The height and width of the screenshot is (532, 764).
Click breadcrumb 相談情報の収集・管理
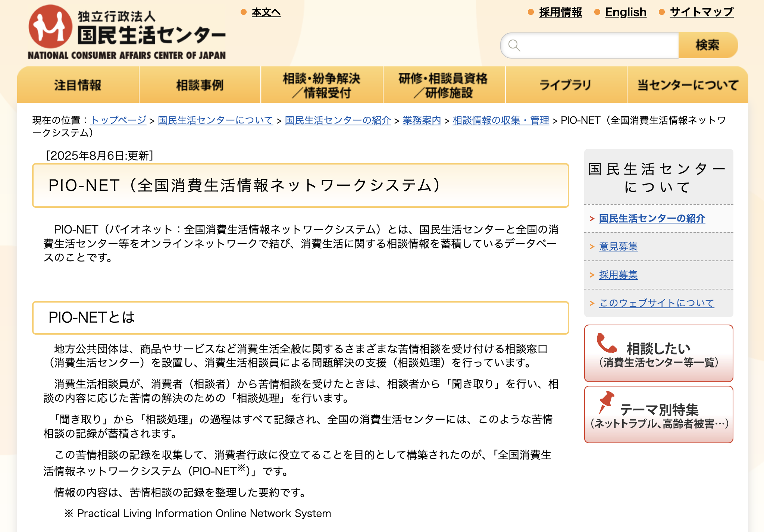click(501, 120)
